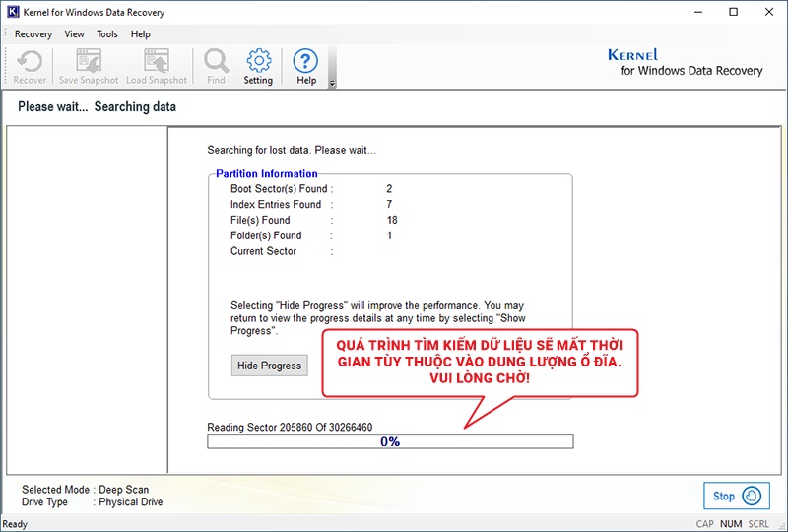Click the SCRL indicator in status bar
This screenshot has height=532, width=788.
[758, 524]
